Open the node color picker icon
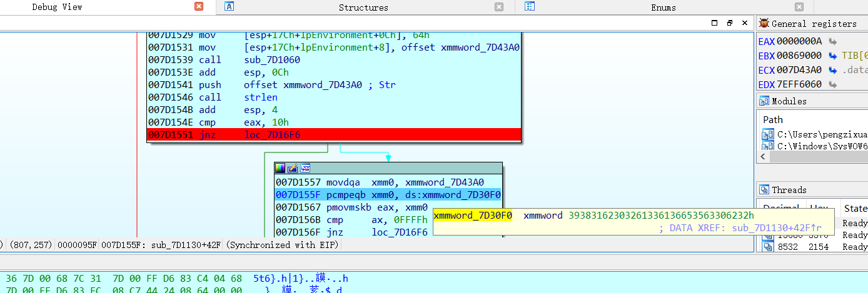This screenshot has height=293, width=868. point(280,168)
